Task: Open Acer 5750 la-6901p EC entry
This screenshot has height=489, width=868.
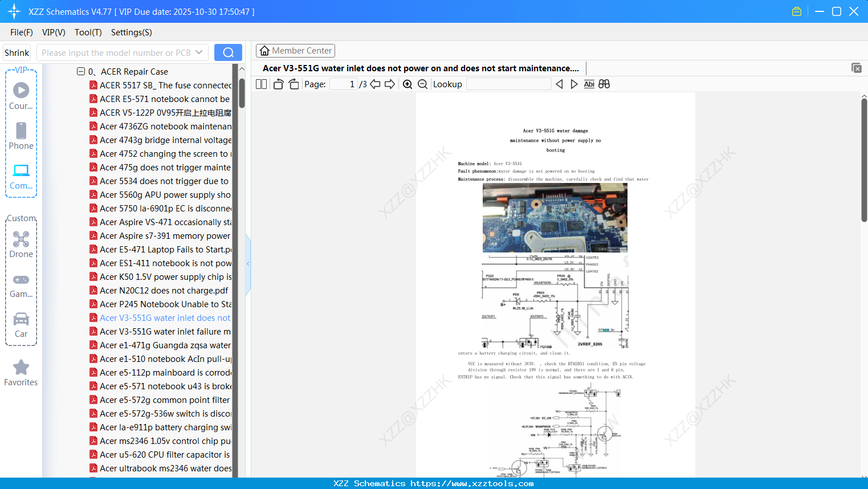Action: 166,209
